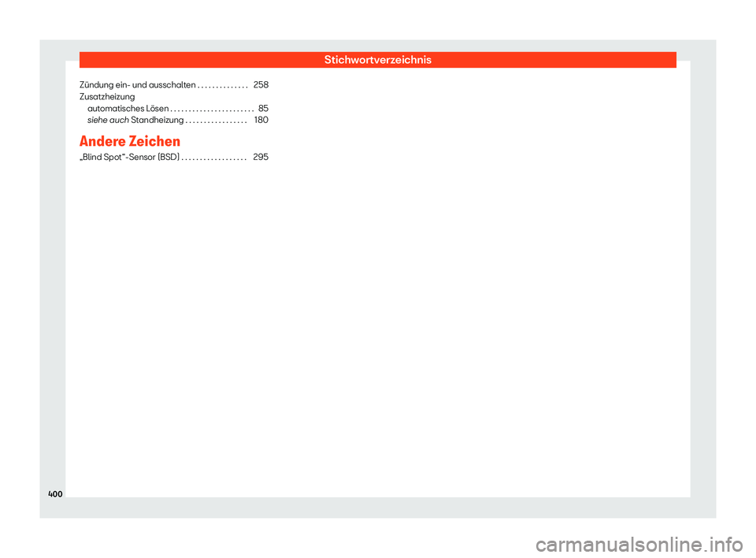
Task: Click the 'automatisches Lösen' entry
Action: tap(128, 109)
